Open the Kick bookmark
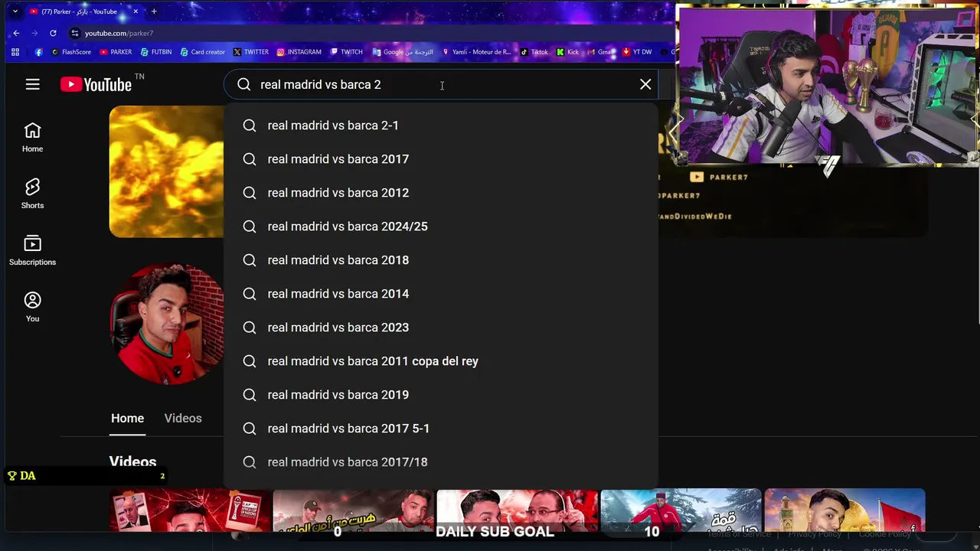980x551 pixels. (x=567, y=52)
